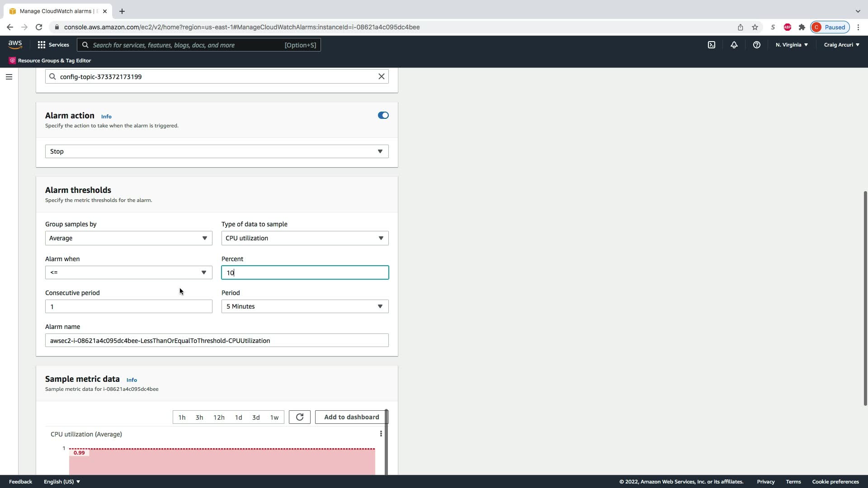Open Alarm action Info link
Screen dimensions: 868x488
[x=106, y=117]
